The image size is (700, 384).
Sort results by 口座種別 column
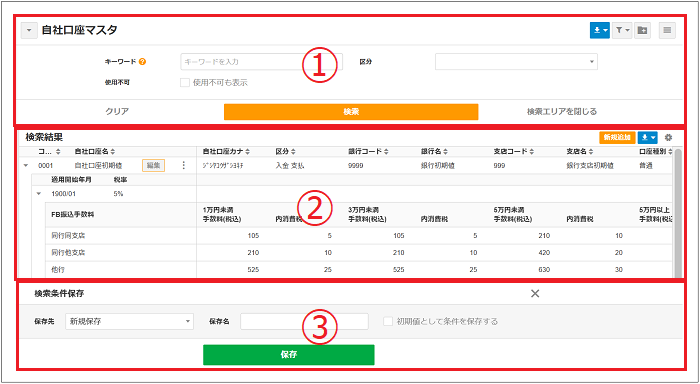pos(656,152)
